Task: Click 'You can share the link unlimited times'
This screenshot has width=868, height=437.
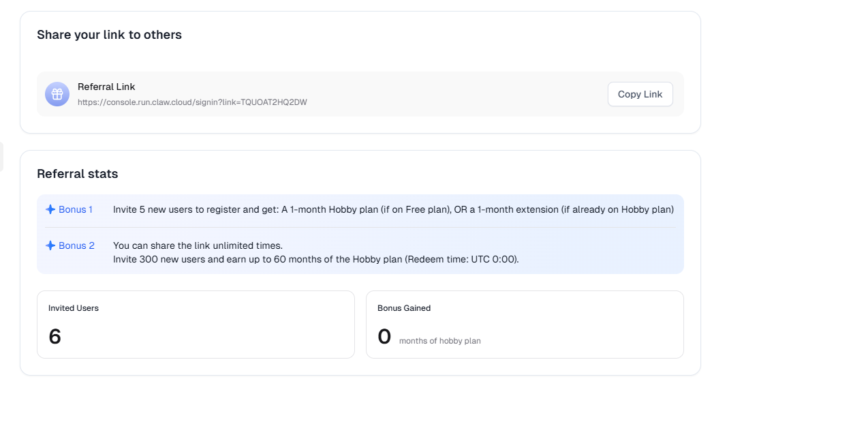Action: pyautogui.click(x=198, y=245)
